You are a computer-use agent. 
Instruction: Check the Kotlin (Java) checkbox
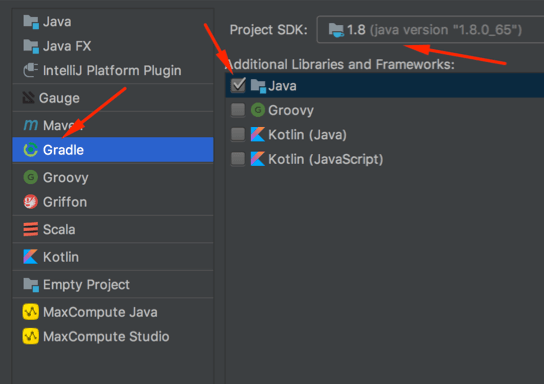click(238, 134)
